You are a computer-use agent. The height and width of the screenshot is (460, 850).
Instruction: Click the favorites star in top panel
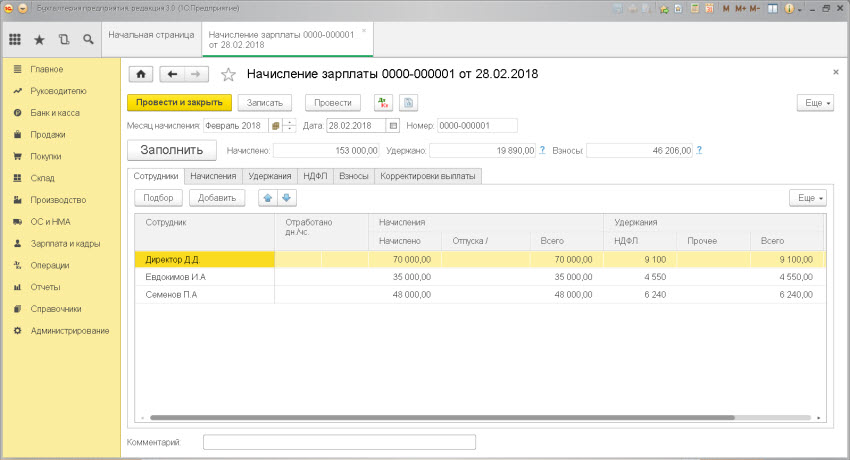[39, 40]
